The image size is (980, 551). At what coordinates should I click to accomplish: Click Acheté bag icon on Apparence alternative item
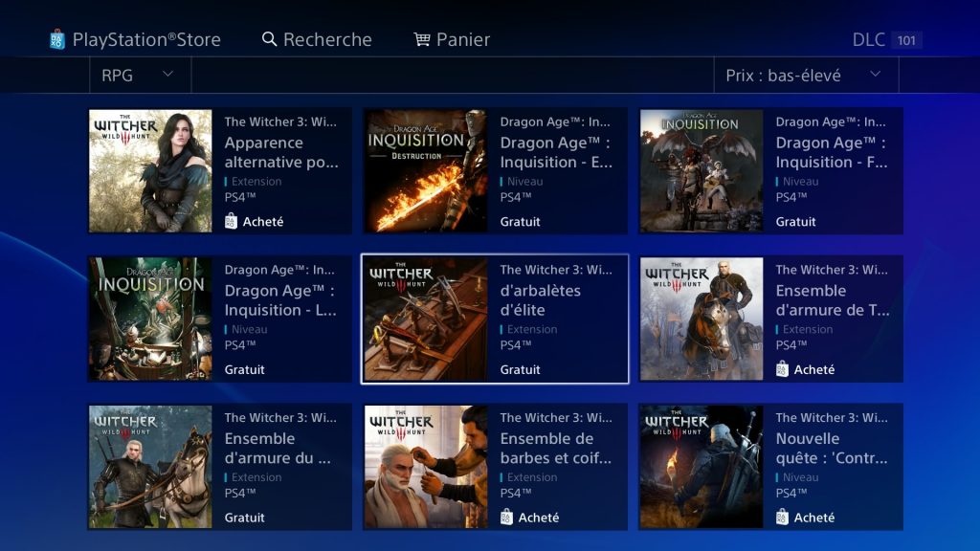pos(231,221)
